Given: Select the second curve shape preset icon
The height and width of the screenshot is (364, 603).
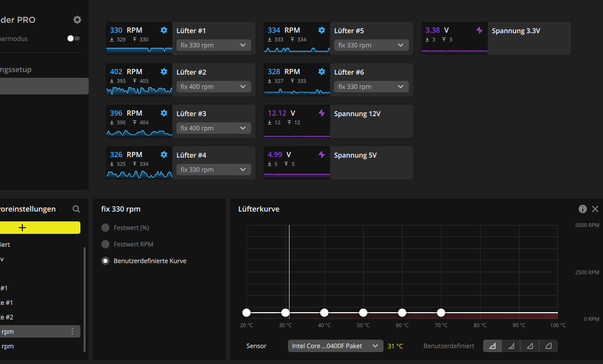Looking at the screenshot, I should [x=511, y=346].
